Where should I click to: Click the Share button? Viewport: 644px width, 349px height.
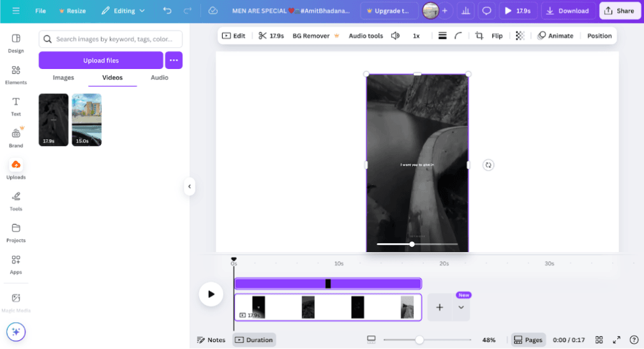[619, 11]
